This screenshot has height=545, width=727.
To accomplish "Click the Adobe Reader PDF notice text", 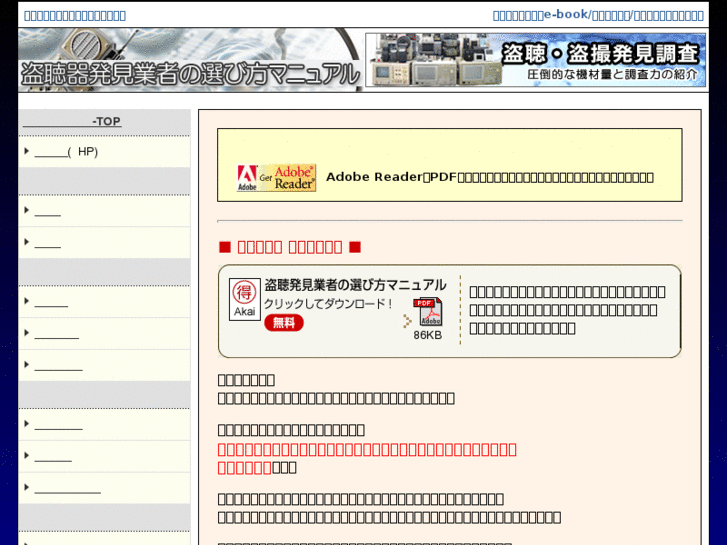I will coord(490,177).
